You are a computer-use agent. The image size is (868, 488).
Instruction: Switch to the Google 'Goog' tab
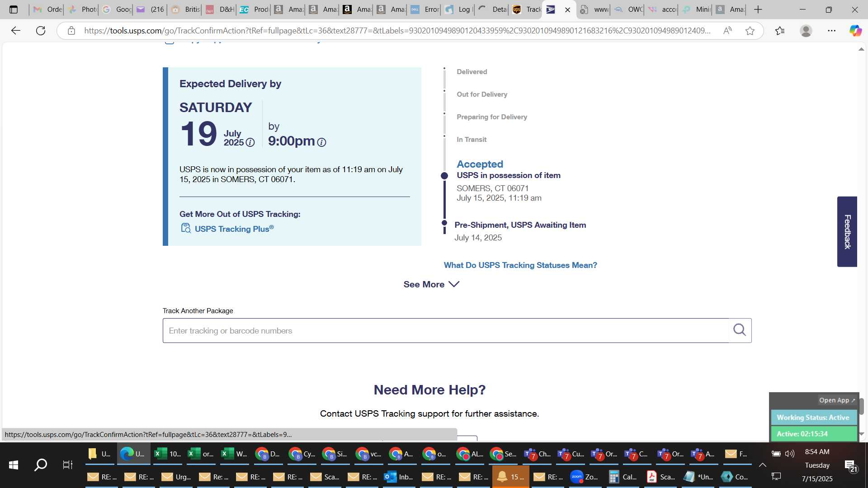[116, 9]
